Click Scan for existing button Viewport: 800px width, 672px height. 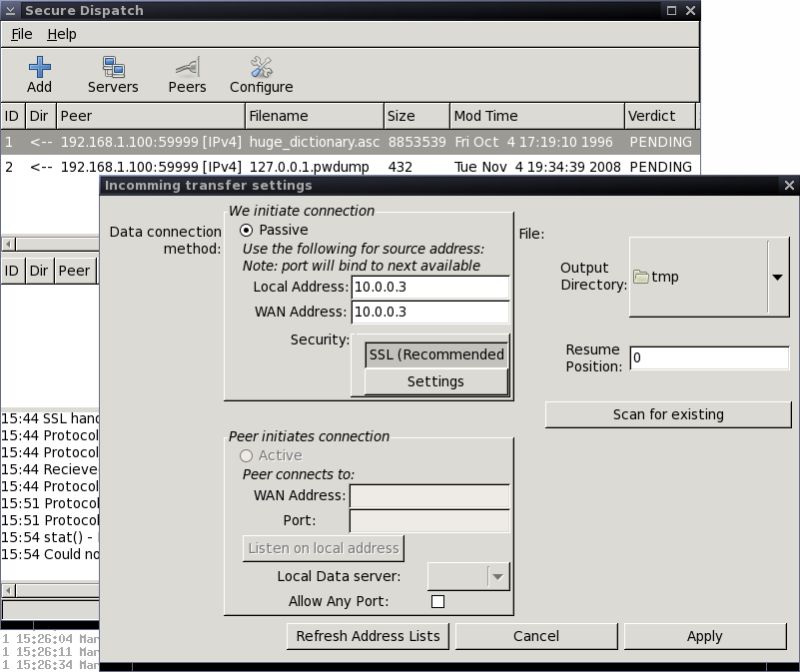(668, 414)
